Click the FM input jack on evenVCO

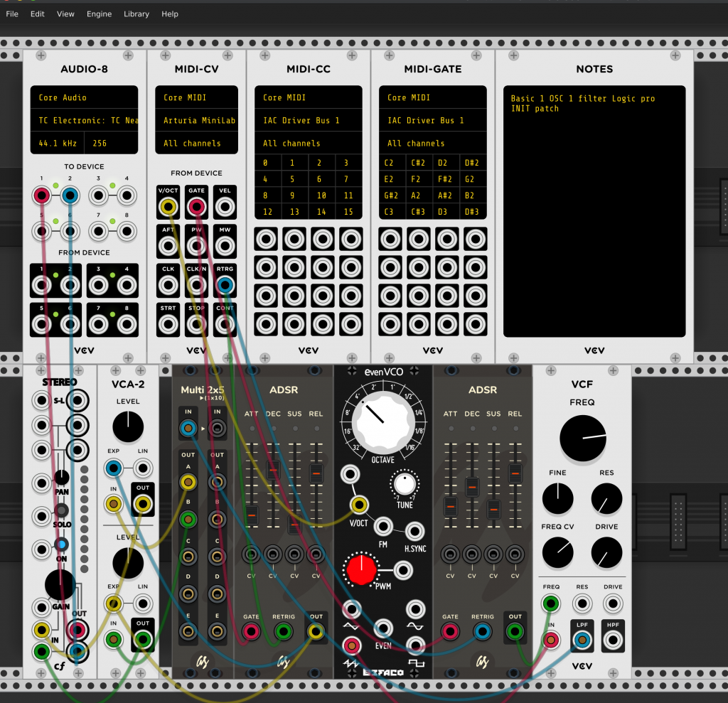(383, 526)
